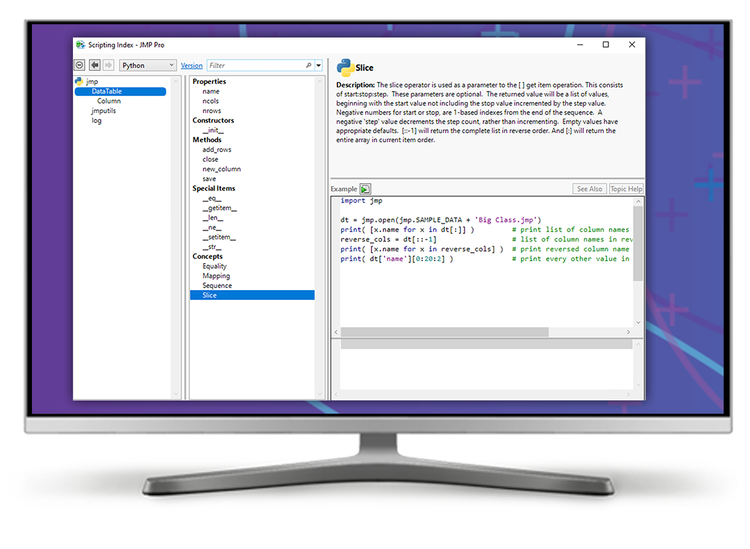750x549 pixels.
Task: Minimize the Scripting Index window
Action: (x=580, y=44)
